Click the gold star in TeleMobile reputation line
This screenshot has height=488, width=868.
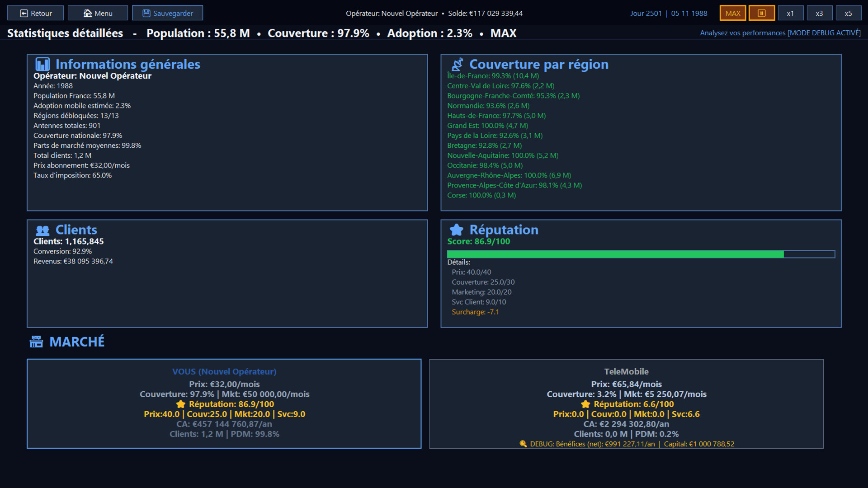585,404
